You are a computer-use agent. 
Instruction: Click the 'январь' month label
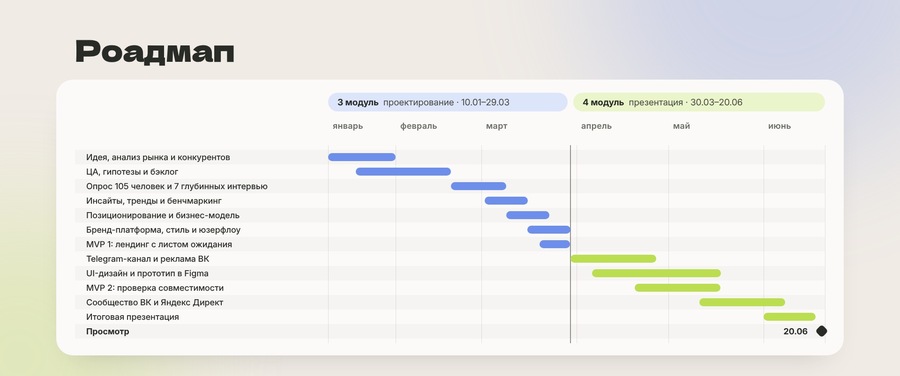(x=347, y=126)
